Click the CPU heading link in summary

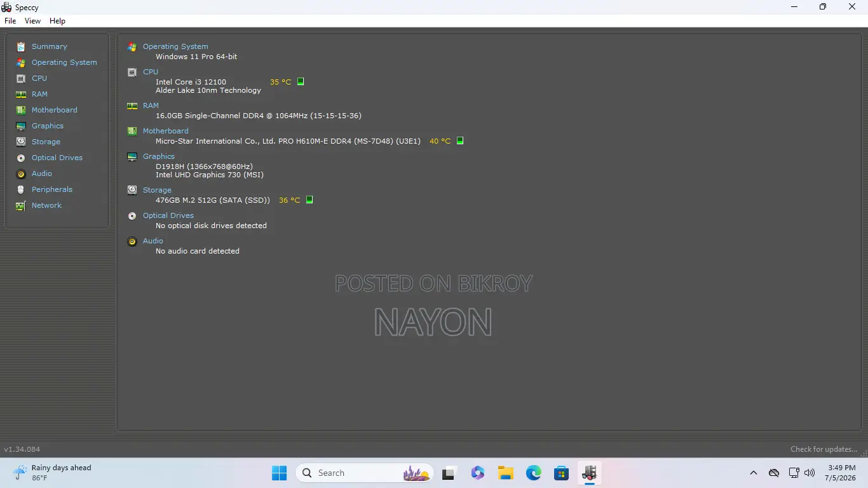point(151,72)
